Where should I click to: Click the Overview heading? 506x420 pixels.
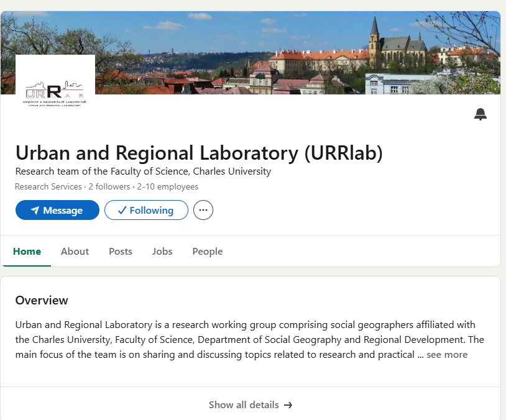pos(42,300)
